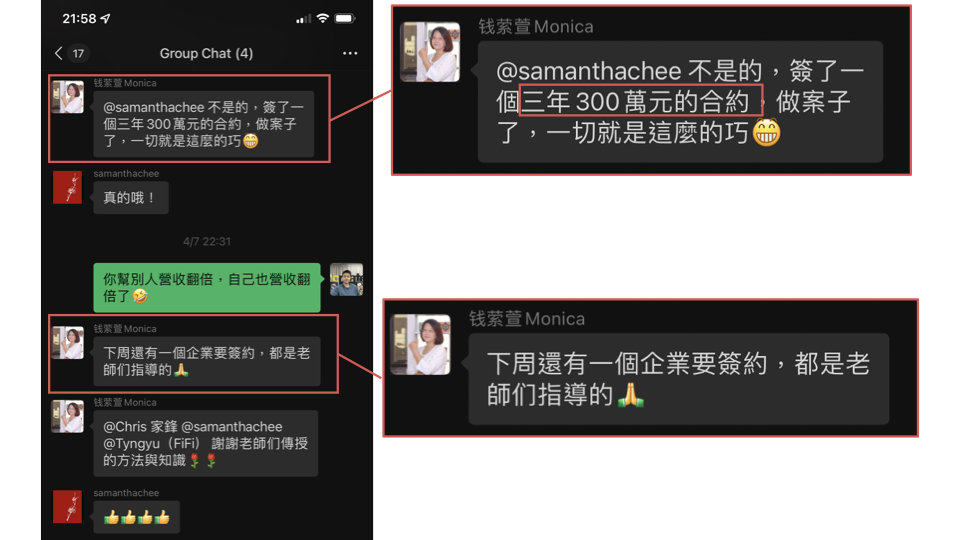Tap the 下周還有一個企業要簽約 message in chat
This screenshot has width=960, height=540.
tap(207, 361)
